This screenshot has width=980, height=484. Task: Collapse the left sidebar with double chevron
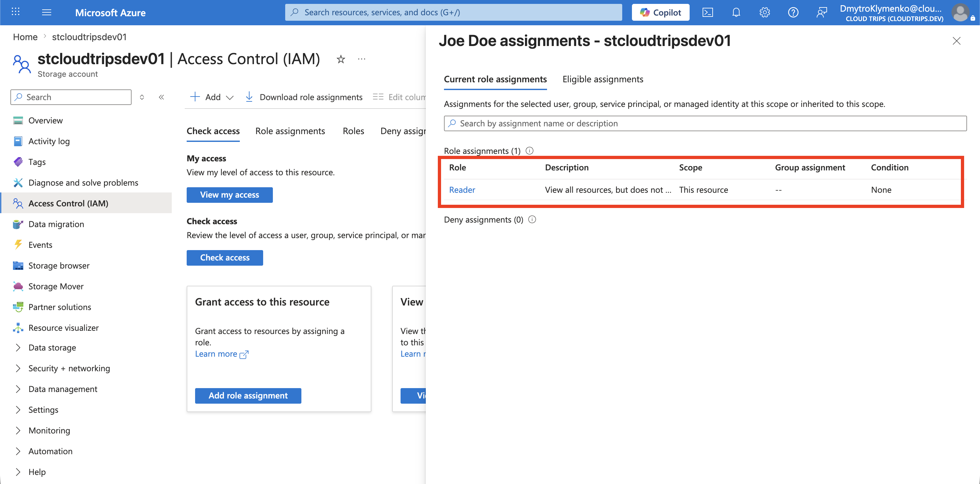[x=161, y=97]
